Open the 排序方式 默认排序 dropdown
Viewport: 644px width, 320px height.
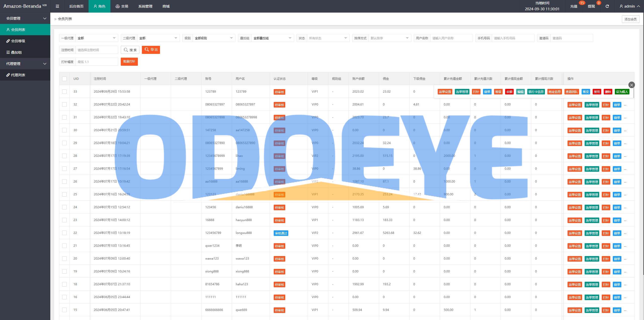390,38
